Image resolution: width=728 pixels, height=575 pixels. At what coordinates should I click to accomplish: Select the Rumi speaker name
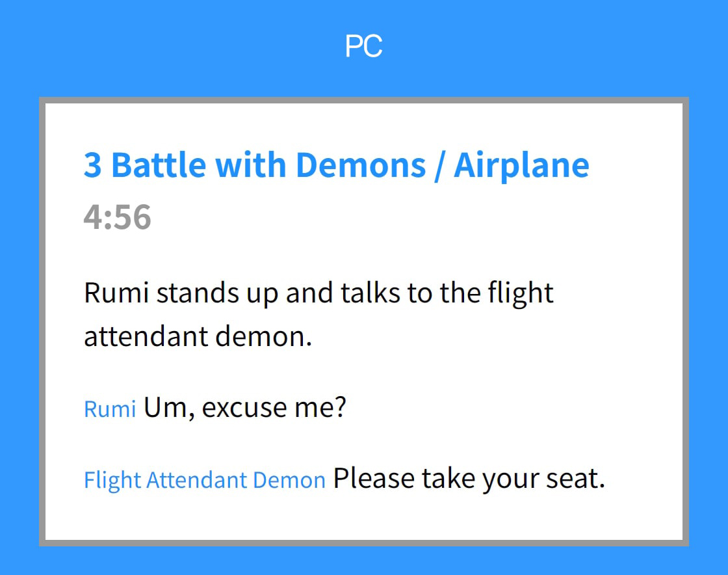pyautogui.click(x=110, y=410)
